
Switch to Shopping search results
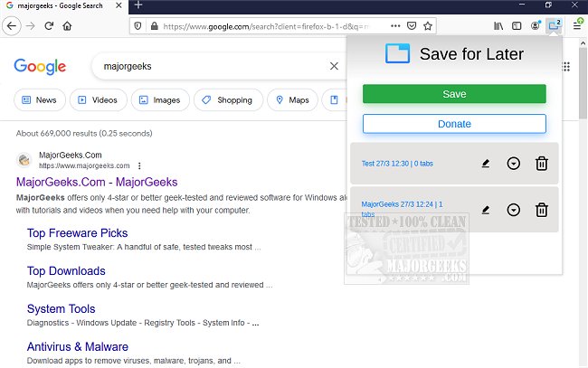click(x=228, y=100)
